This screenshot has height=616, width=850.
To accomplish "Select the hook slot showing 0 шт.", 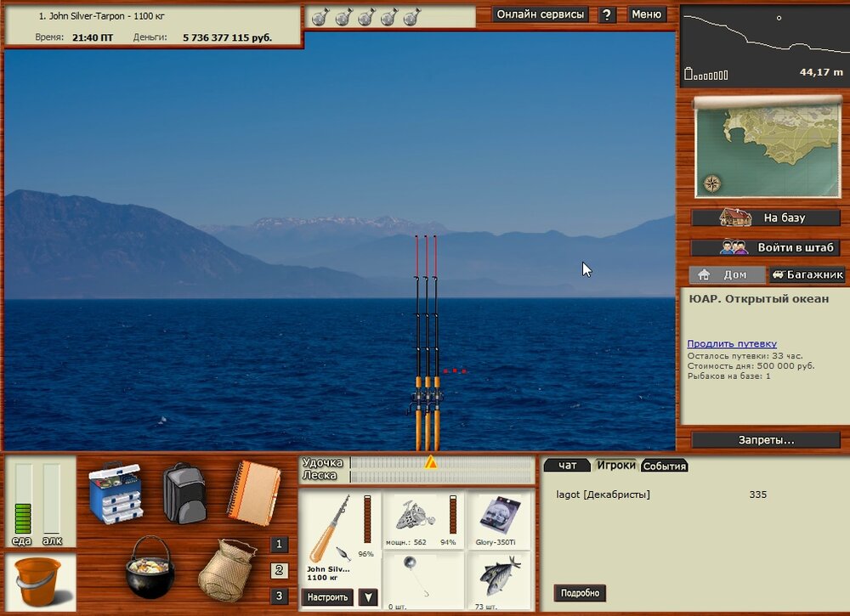I will 423,581.
